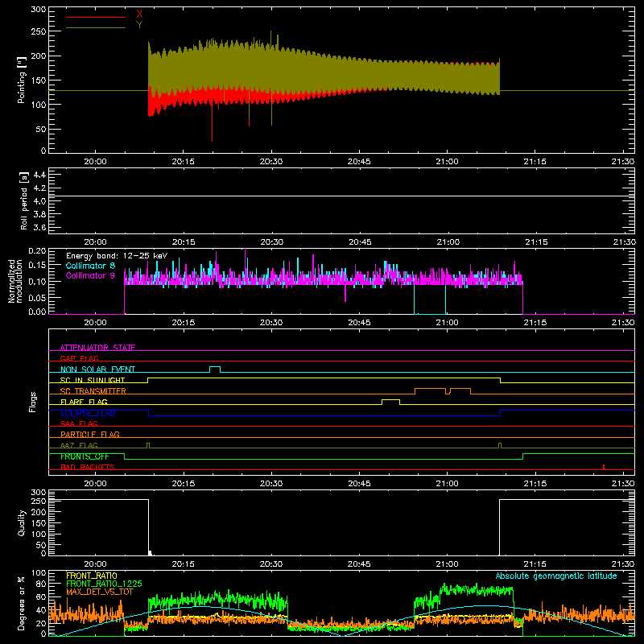This screenshot has width=644, height=644.
Task: Select the Normalized modulation axis title
Action: [15, 281]
